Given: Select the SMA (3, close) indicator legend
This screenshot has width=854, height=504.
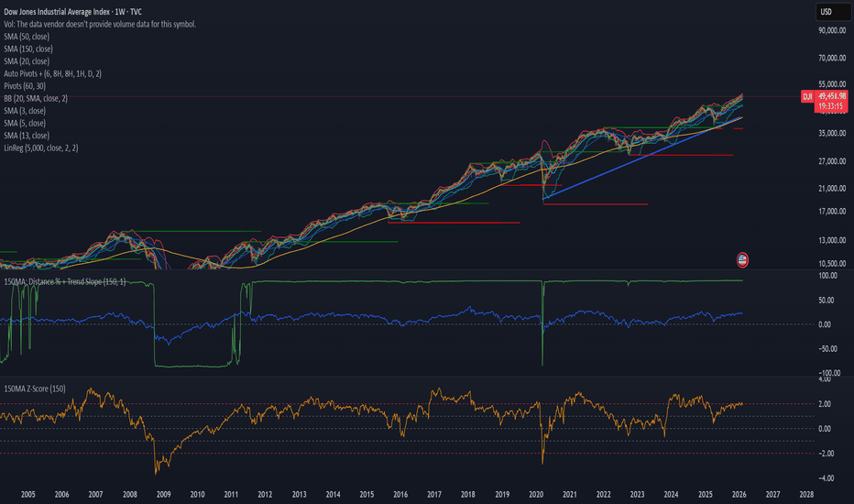Looking at the screenshot, I should click(x=25, y=111).
